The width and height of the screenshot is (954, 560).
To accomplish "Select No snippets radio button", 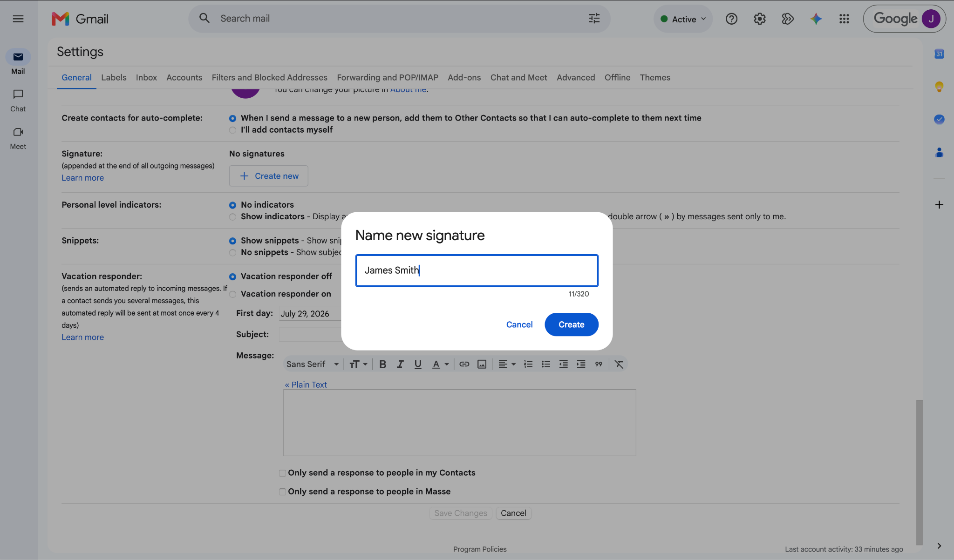I will 232,253.
